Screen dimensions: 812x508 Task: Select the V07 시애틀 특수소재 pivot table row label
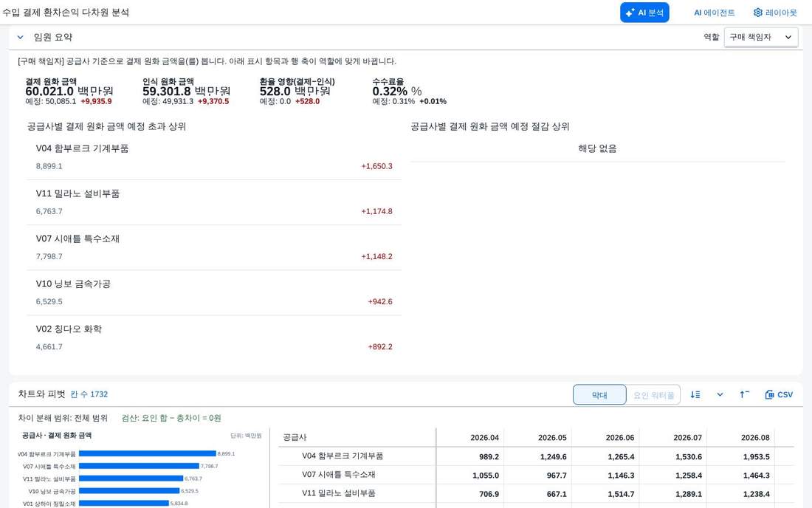[x=339, y=475]
